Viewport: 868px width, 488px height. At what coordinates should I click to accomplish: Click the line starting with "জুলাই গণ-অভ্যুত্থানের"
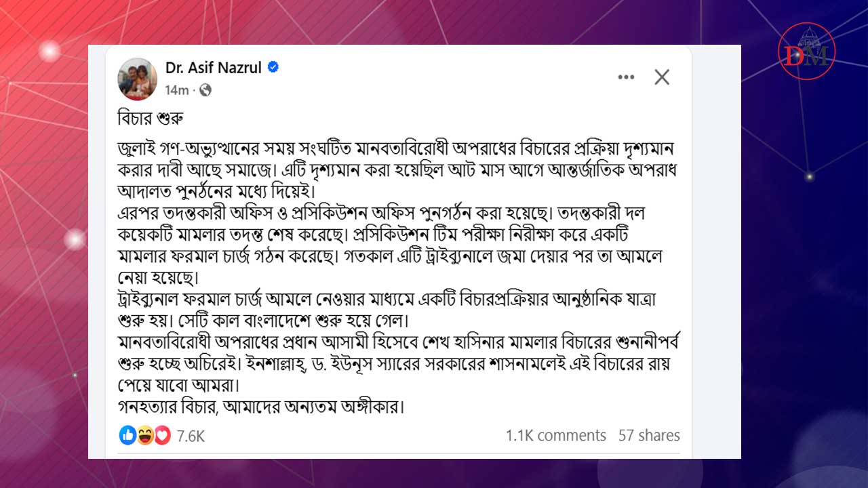click(394, 148)
